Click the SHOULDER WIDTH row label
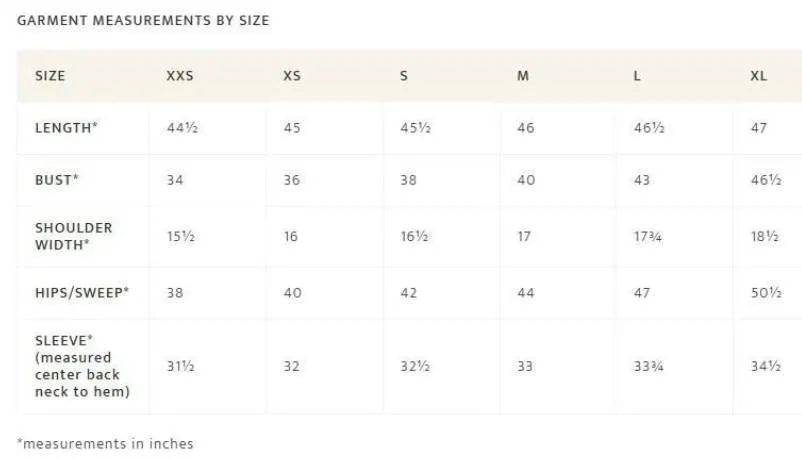 (74, 236)
